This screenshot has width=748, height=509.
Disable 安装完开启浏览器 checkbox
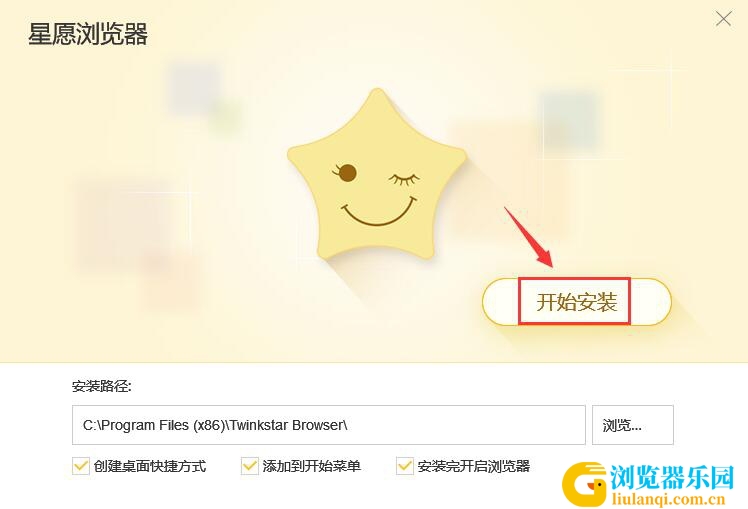pyautogui.click(x=405, y=466)
